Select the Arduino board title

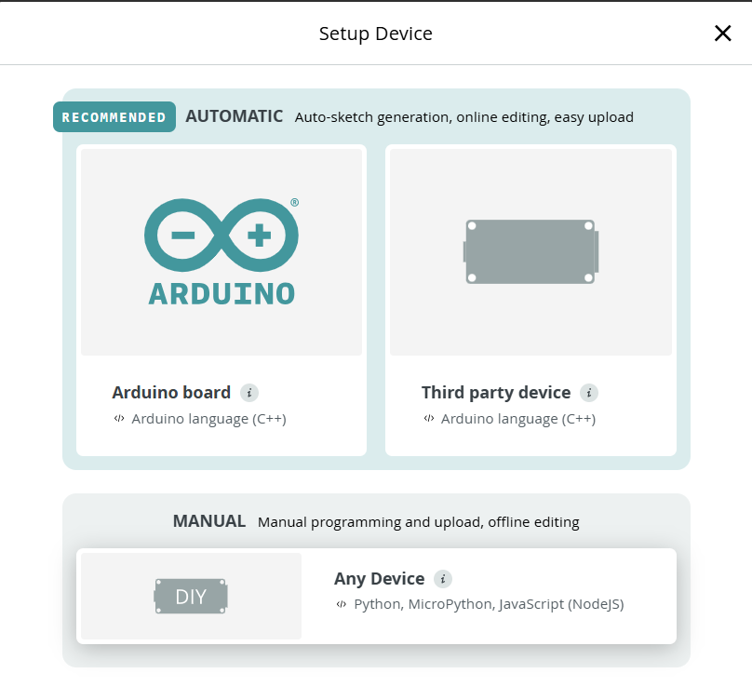[171, 392]
